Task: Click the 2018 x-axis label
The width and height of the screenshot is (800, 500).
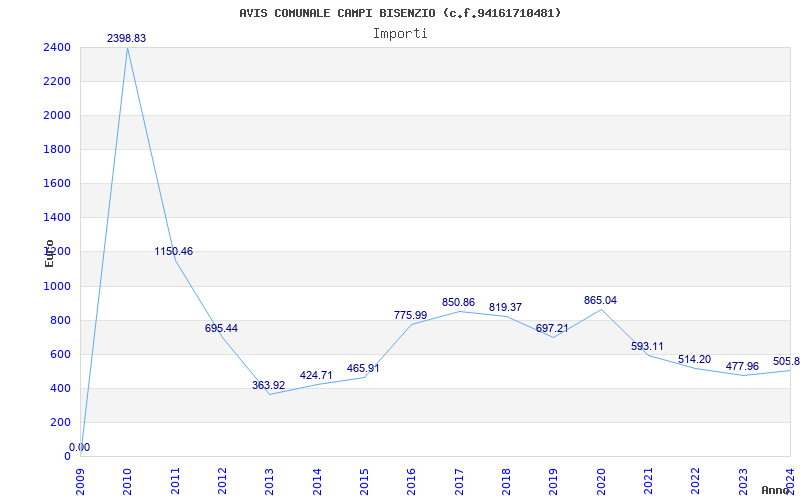Action: (x=506, y=482)
